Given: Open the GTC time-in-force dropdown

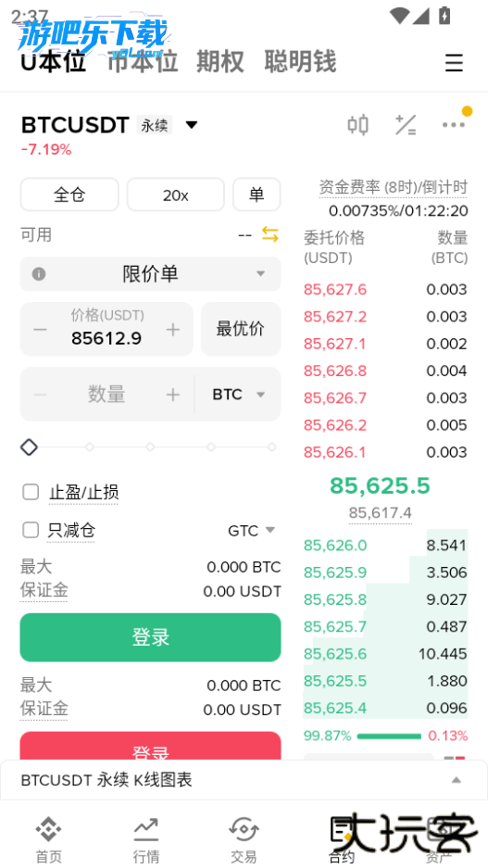Looking at the screenshot, I should pos(251,531).
